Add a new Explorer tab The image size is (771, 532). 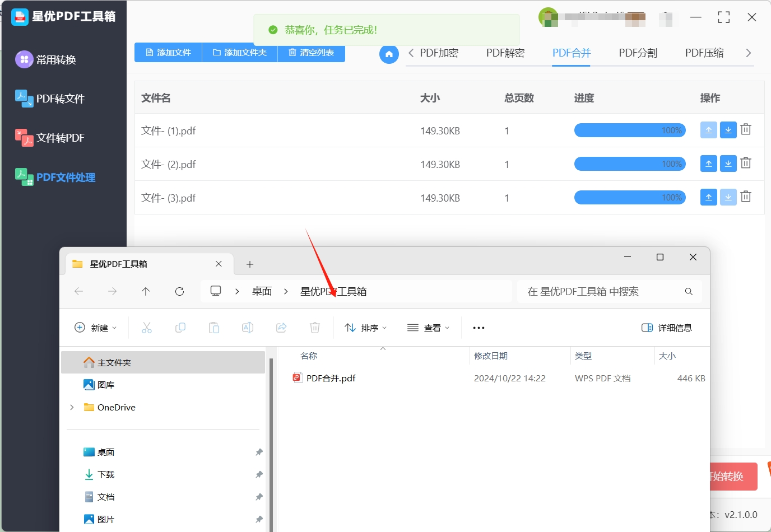click(250, 264)
